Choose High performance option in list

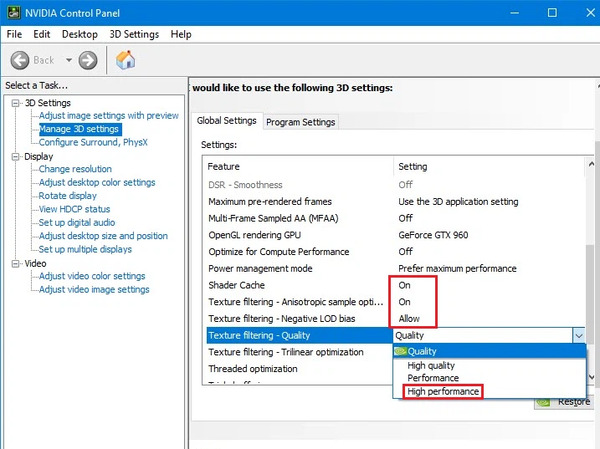pos(489,391)
